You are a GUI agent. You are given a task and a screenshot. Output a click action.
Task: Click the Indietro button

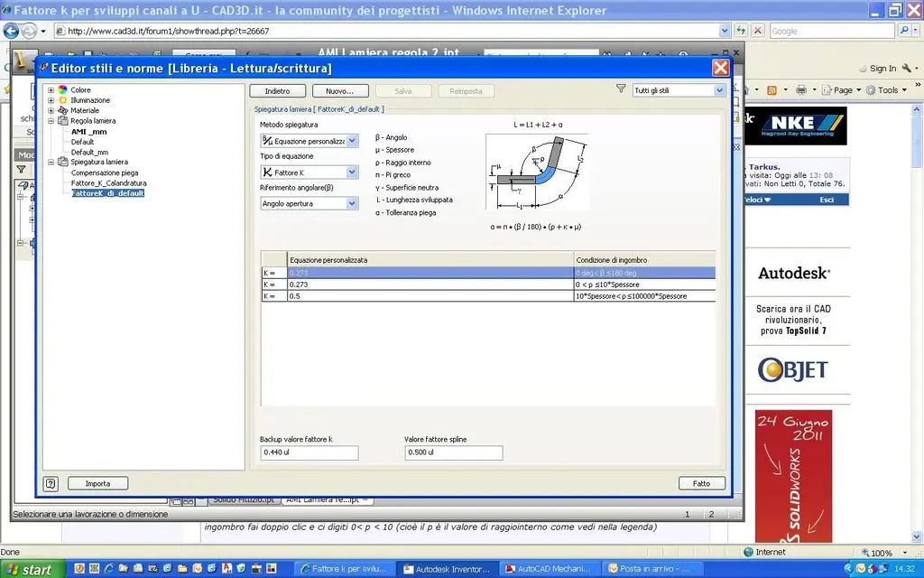278,91
